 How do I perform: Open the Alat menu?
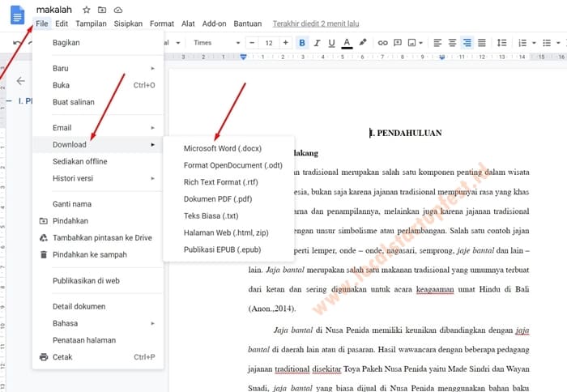[188, 23]
